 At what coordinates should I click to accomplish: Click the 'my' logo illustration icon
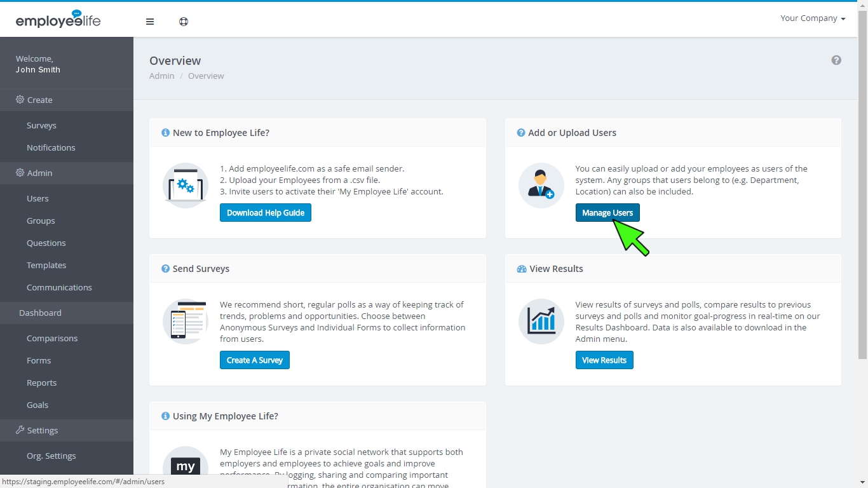coord(186,461)
